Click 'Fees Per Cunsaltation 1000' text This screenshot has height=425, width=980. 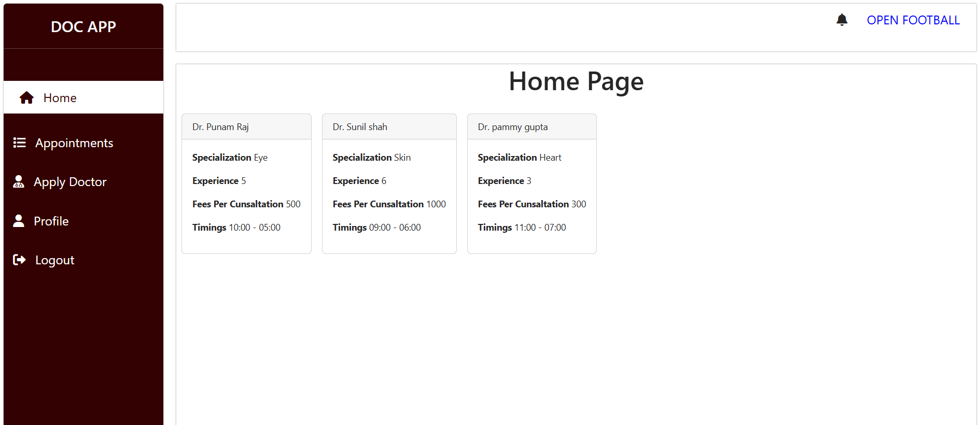point(389,204)
